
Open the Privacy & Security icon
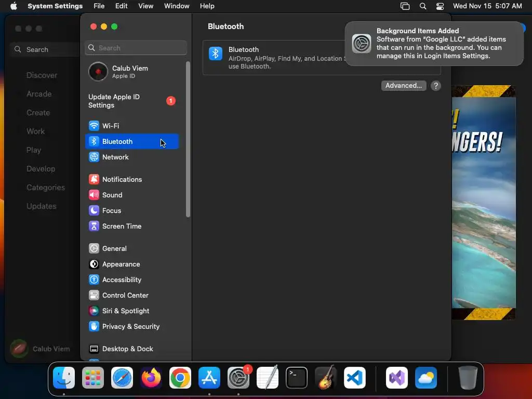pyautogui.click(x=94, y=327)
